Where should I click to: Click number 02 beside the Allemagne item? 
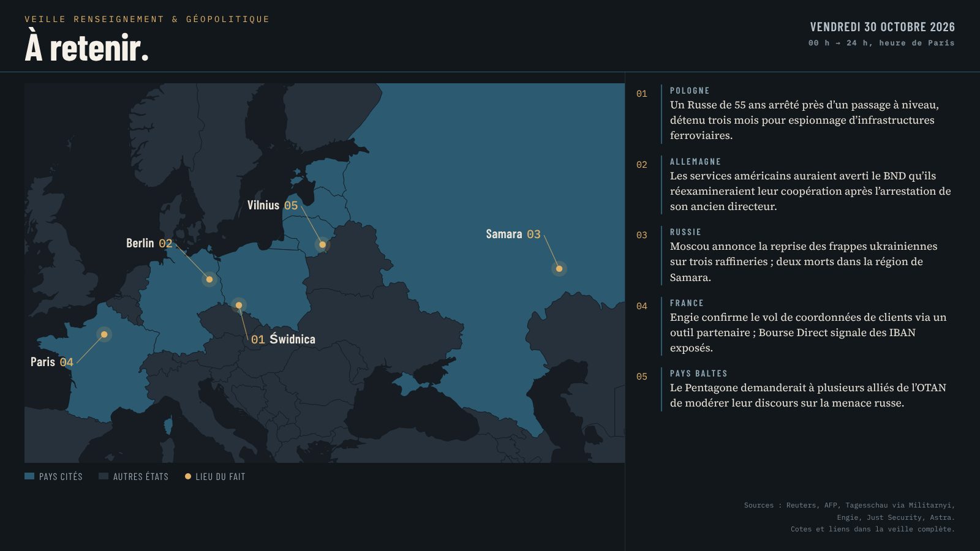[641, 165]
